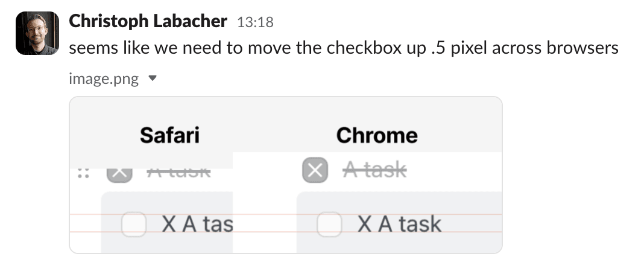Click the image.png file name label
The height and width of the screenshot is (268, 644).
coord(104,78)
